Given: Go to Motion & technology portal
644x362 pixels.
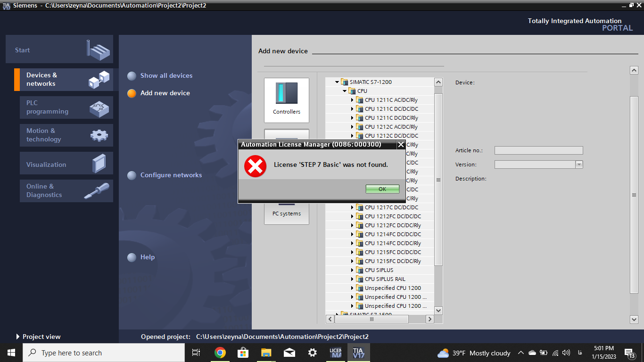Looking at the screenshot, I should [x=66, y=135].
